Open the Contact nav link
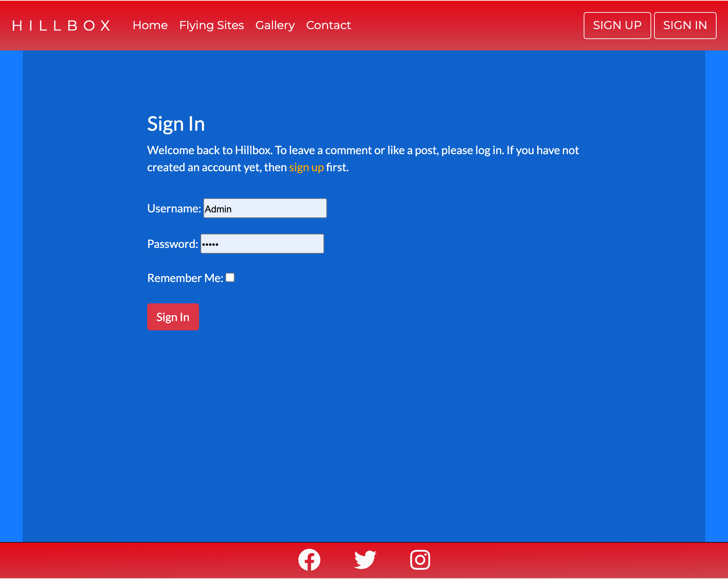Viewport: 728px width, 579px height. tap(328, 26)
